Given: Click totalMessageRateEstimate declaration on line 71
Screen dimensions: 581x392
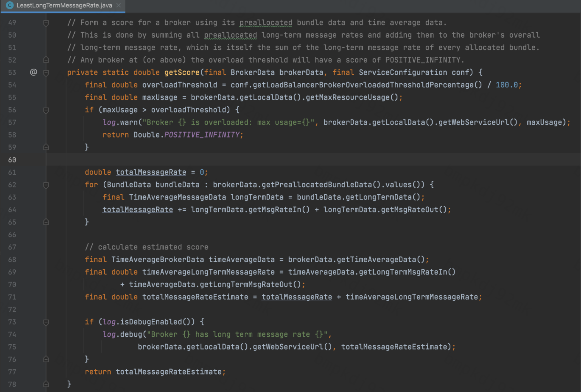Looking at the screenshot, I should (195, 297).
